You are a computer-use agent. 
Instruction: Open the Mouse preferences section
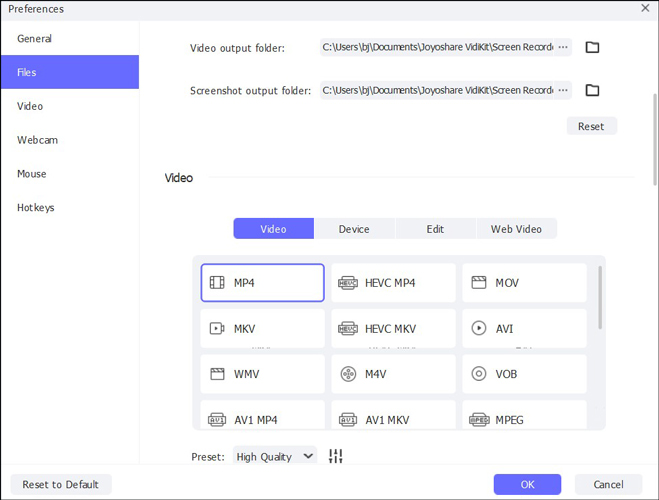point(70,174)
